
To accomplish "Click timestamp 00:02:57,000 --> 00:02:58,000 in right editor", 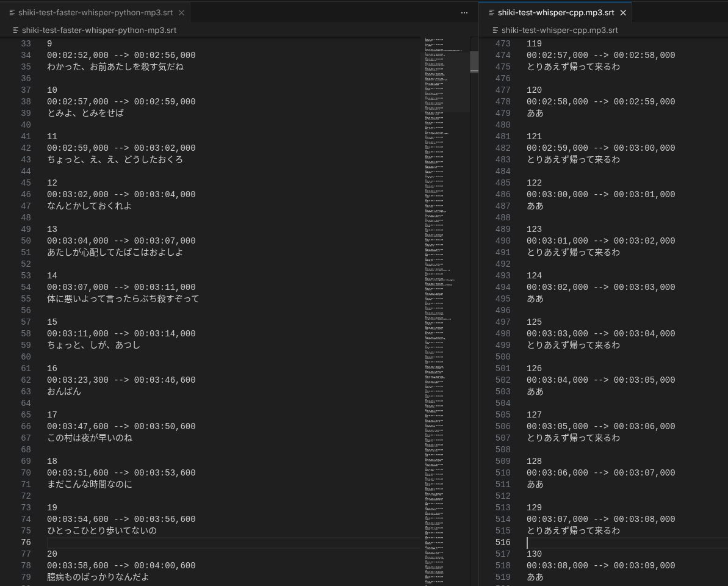I will click(x=600, y=56).
